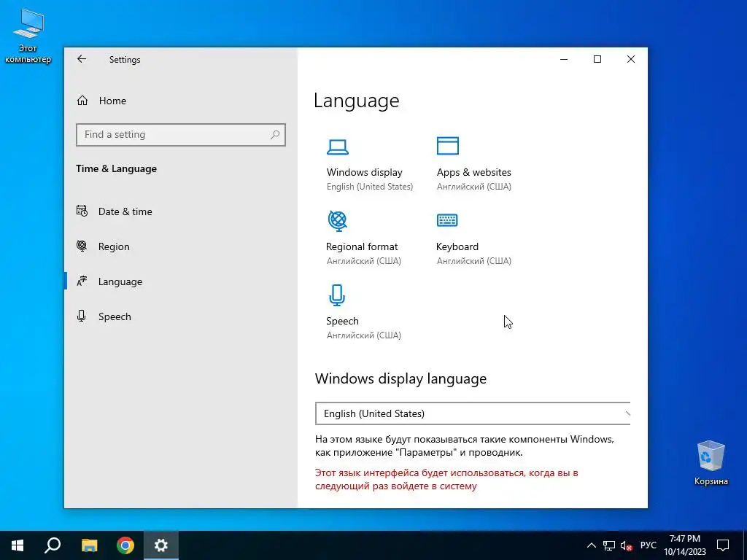The height and width of the screenshot is (560, 747).
Task: Launch Google Chrome from the taskbar
Action: tap(125, 545)
